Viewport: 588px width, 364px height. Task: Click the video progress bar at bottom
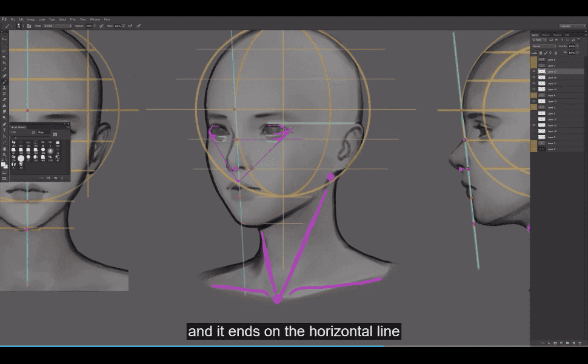pyautogui.click(x=294, y=346)
